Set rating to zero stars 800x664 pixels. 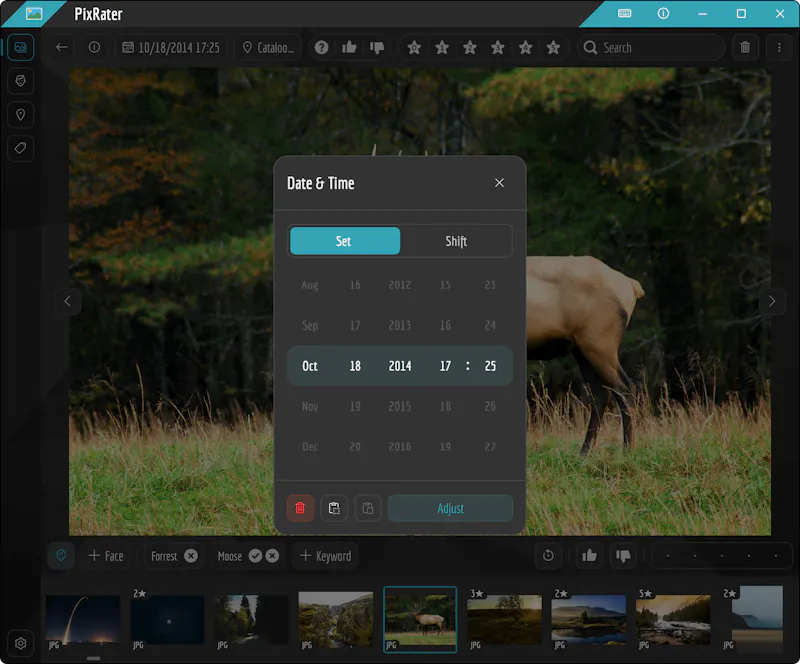[x=414, y=47]
